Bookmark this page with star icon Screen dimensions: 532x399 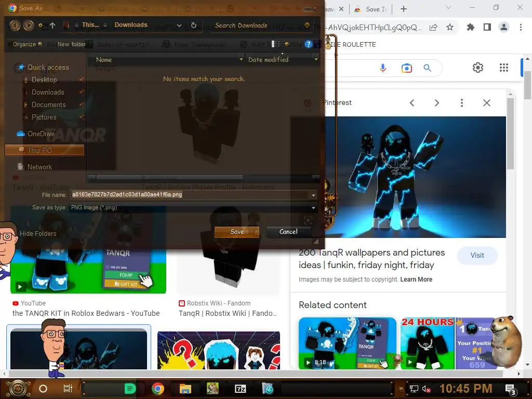tap(450, 27)
